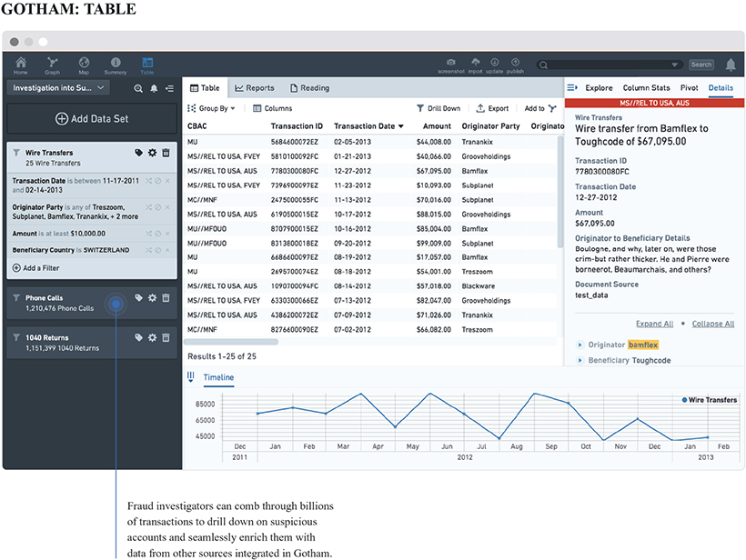This screenshot has height=560, width=746.
Task: Open the Map view icon
Action: [84, 64]
